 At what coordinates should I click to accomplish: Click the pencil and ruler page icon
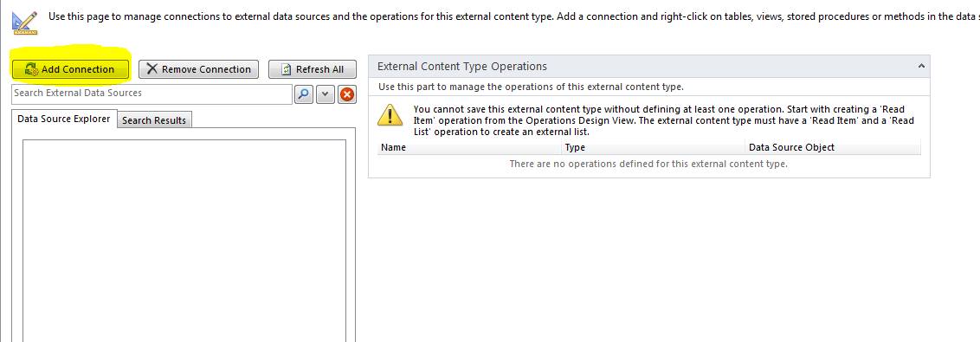[24, 23]
